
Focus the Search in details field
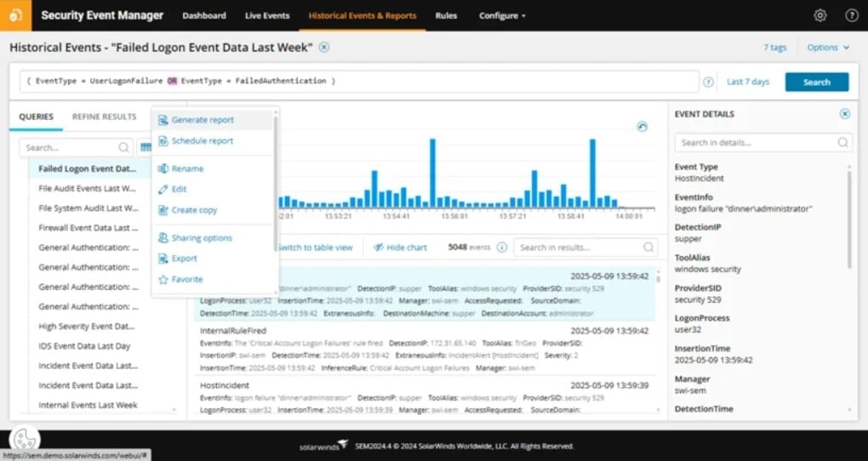pos(763,142)
